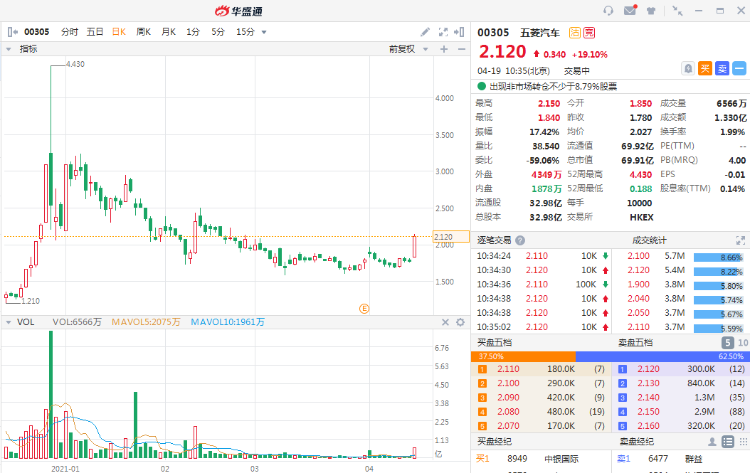
Task: Expand the 成交统计 panel fullscreen icon
Action: click(740, 241)
